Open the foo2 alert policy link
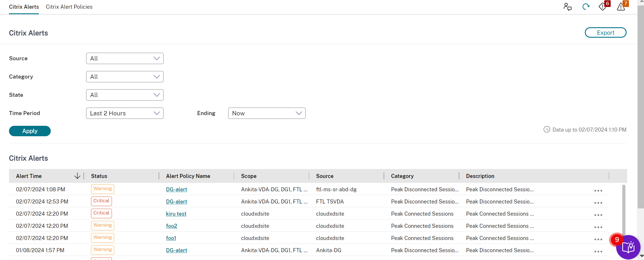Viewport: 644px width, 260px height. click(x=171, y=226)
